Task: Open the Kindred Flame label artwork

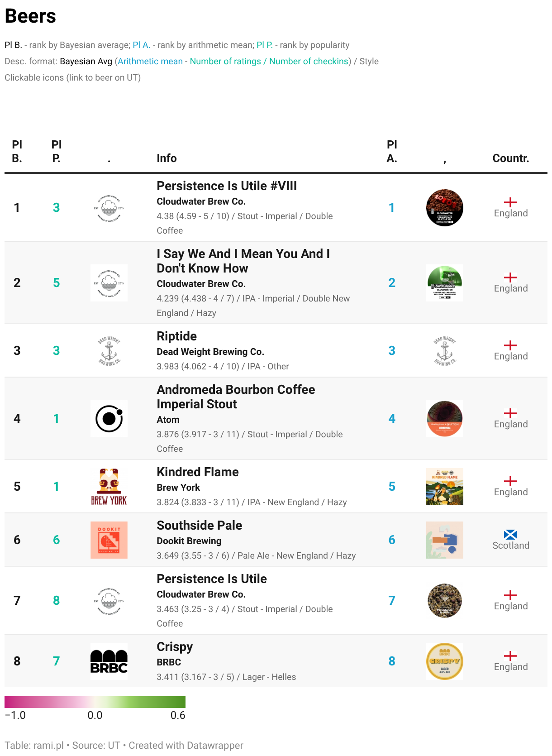Action: click(x=445, y=487)
